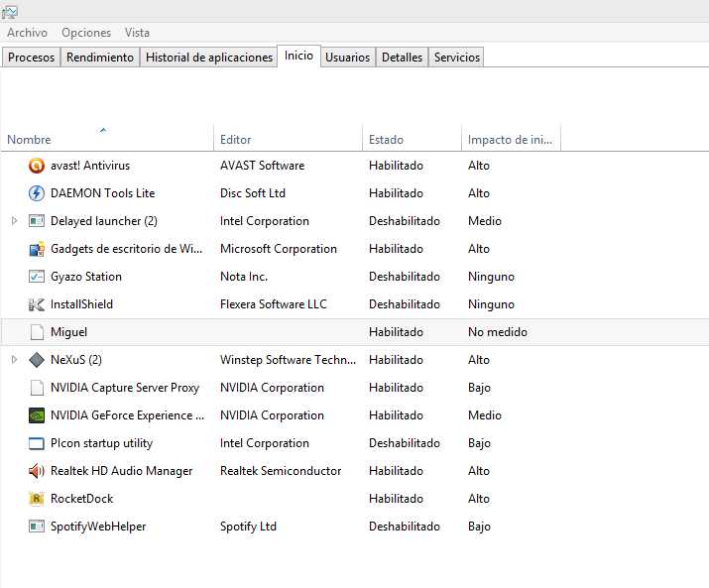Click the Realtek Semiconductor editor cell

281,471
